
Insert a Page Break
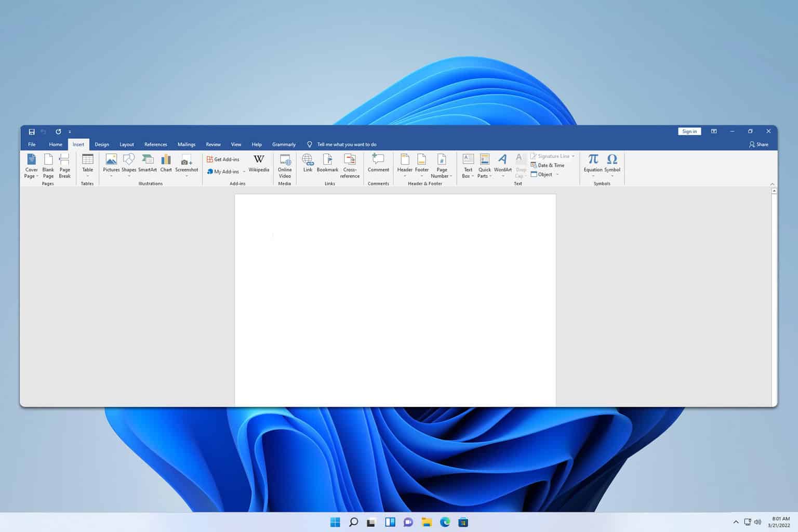click(x=64, y=166)
